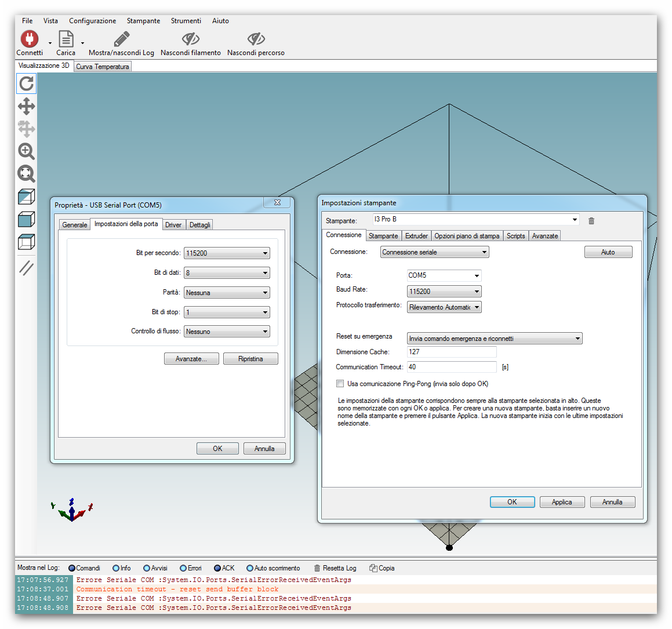Switch to the Extruder tab
Viewport: 672px width, 629px height.
416,236
